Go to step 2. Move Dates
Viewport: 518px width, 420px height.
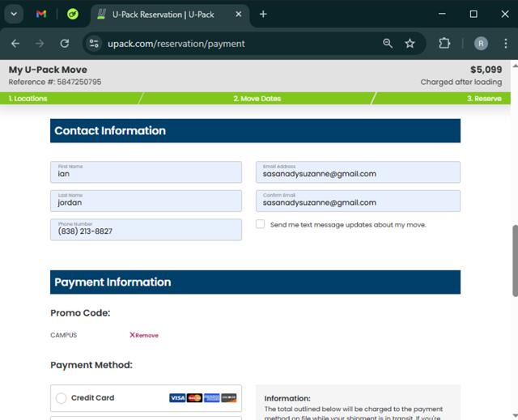257,99
